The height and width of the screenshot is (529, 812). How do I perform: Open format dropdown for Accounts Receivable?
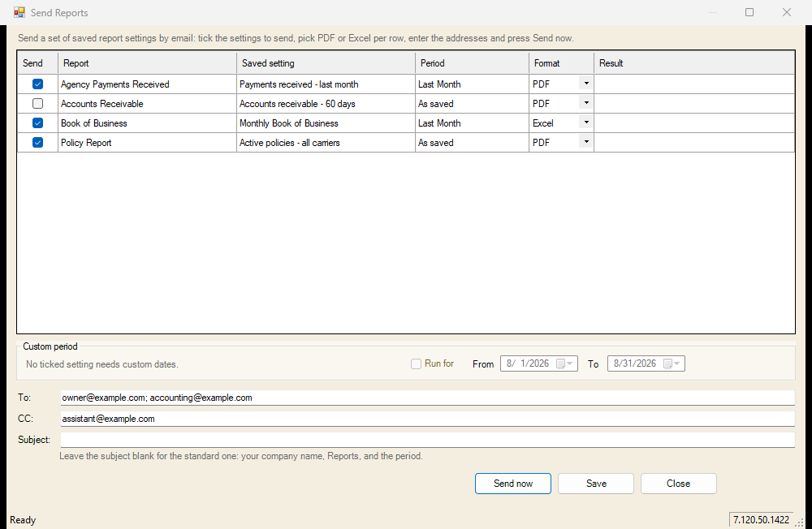(x=586, y=104)
